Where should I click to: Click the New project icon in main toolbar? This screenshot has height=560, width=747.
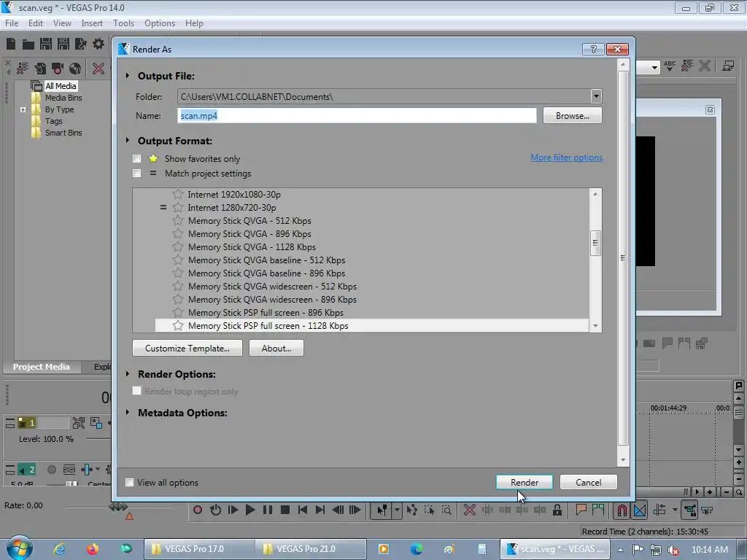(x=11, y=44)
